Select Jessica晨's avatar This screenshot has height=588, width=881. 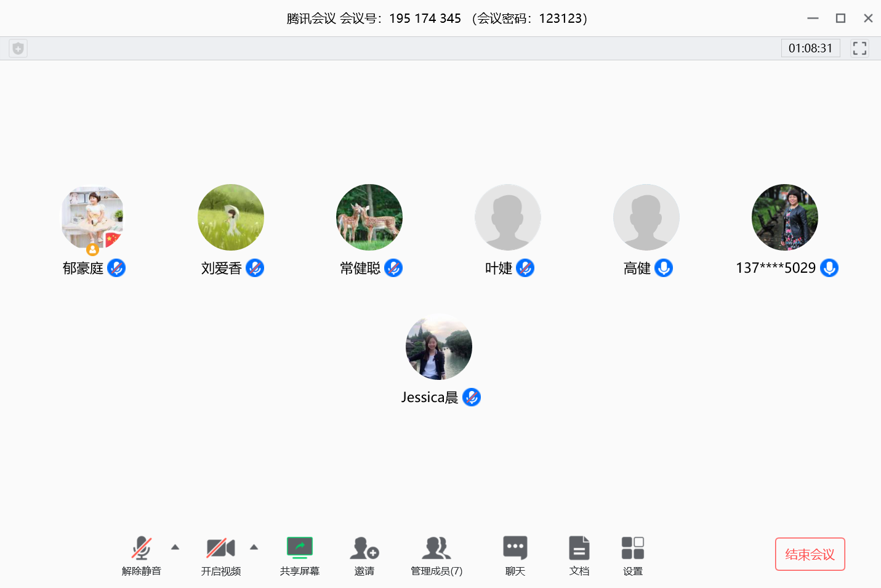coord(439,347)
